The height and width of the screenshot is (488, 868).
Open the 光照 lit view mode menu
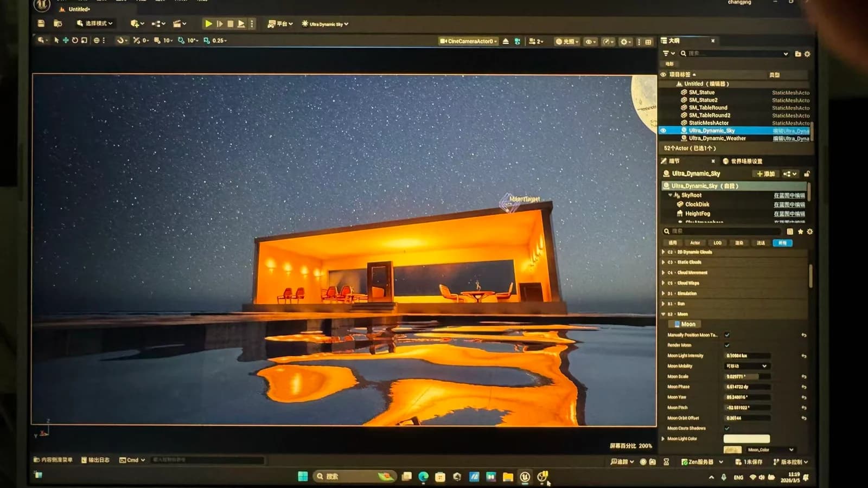pos(567,41)
